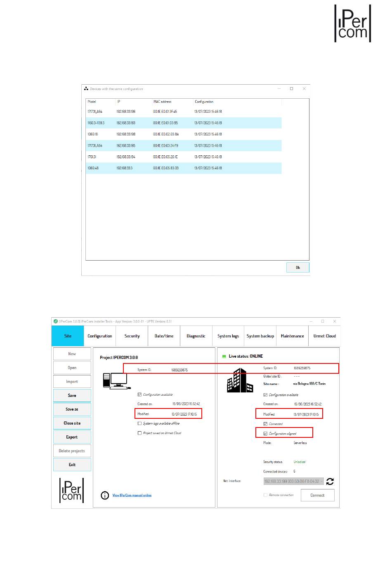The width and height of the screenshot is (392, 577).
Task: Toggle the Configuration aligned checkbox
Action: point(265,434)
